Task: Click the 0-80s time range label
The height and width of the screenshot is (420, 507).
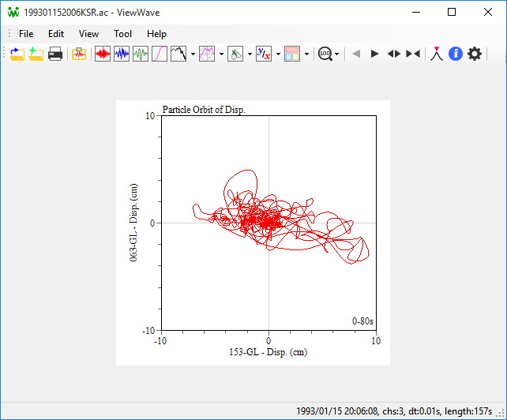Action: pyautogui.click(x=362, y=321)
